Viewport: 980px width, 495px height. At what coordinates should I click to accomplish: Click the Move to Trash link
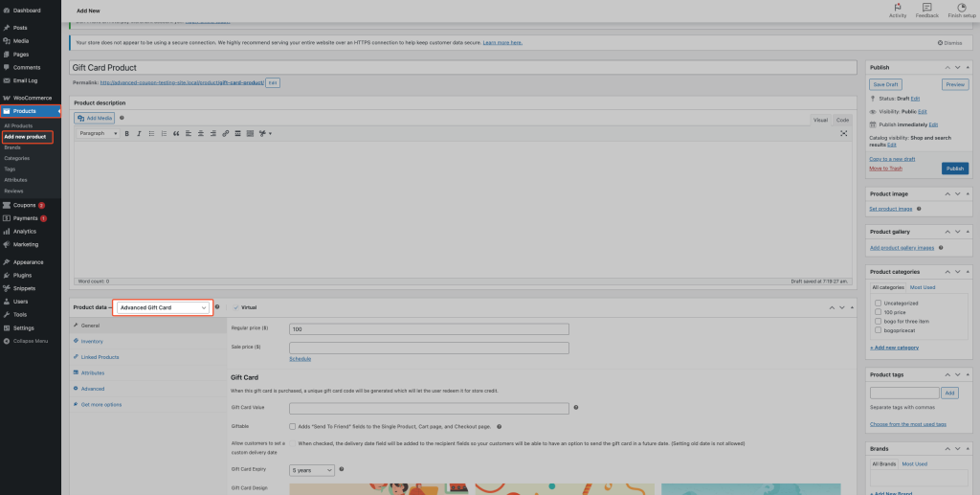point(885,169)
